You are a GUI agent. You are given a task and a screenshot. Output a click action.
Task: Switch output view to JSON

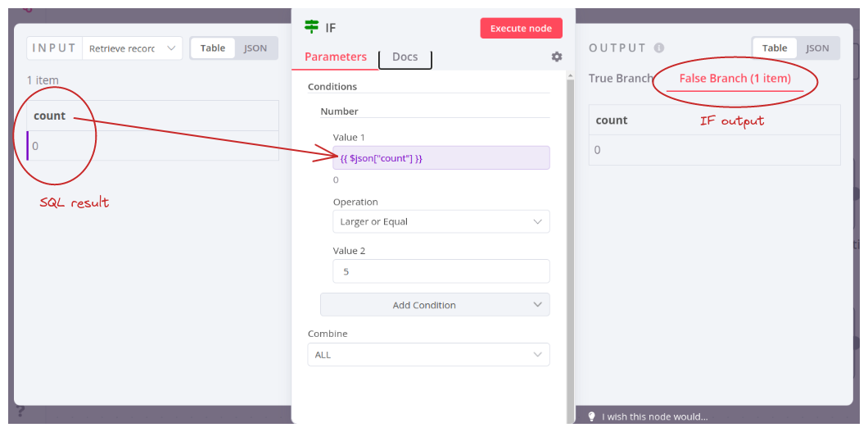coord(817,48)
